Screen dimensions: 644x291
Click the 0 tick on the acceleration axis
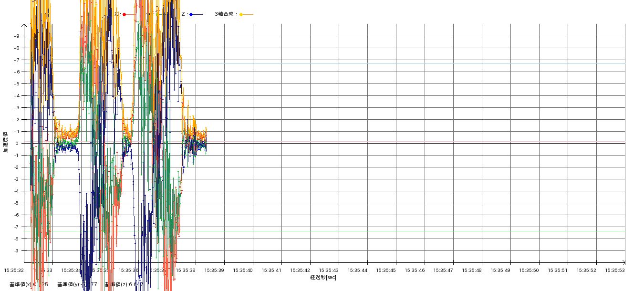tap(16, 144)
